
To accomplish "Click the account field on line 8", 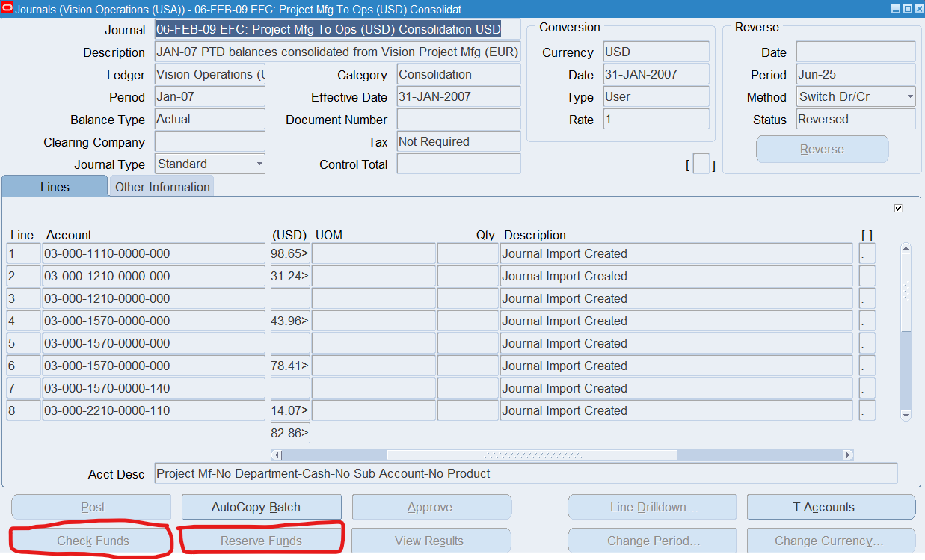I will pos(154,410).
